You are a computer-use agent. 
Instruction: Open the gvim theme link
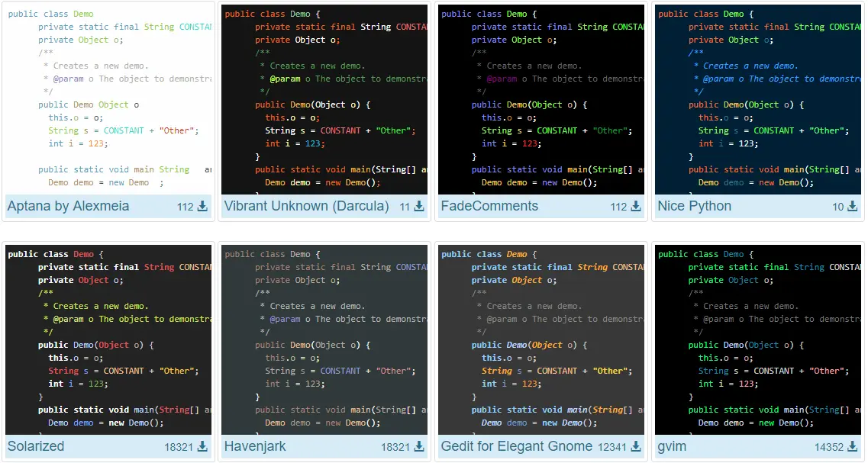[672, 446]
